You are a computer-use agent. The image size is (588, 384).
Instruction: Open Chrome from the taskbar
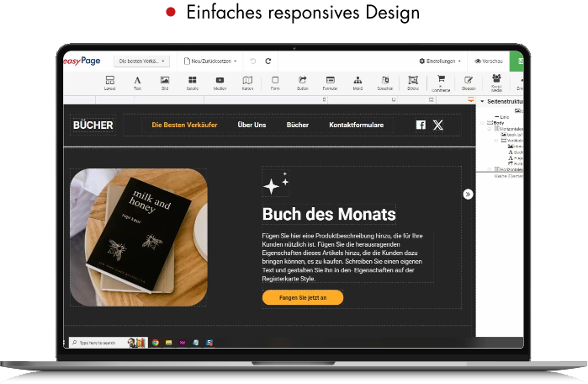point(156,343)
